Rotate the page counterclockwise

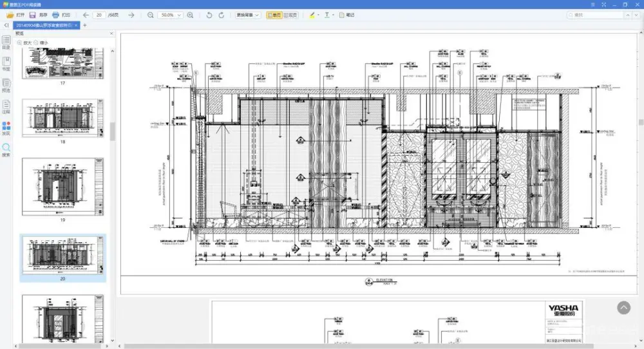pyautogui.click(x=209, y=15)
